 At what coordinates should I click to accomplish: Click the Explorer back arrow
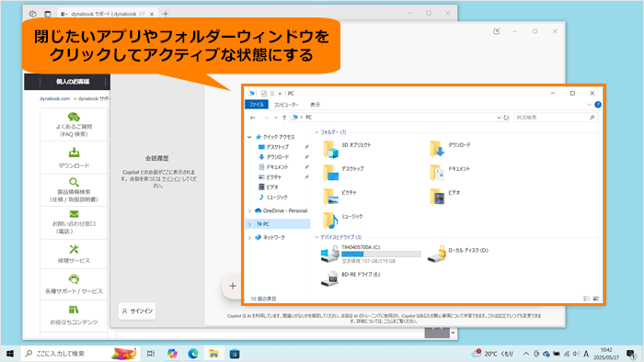click(x=253, y=118)
